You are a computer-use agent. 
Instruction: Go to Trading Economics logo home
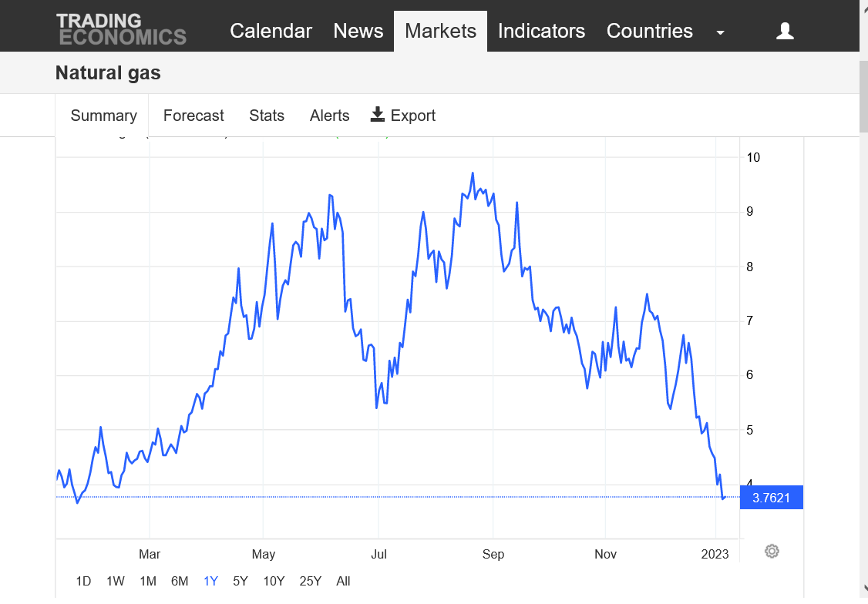121,29
